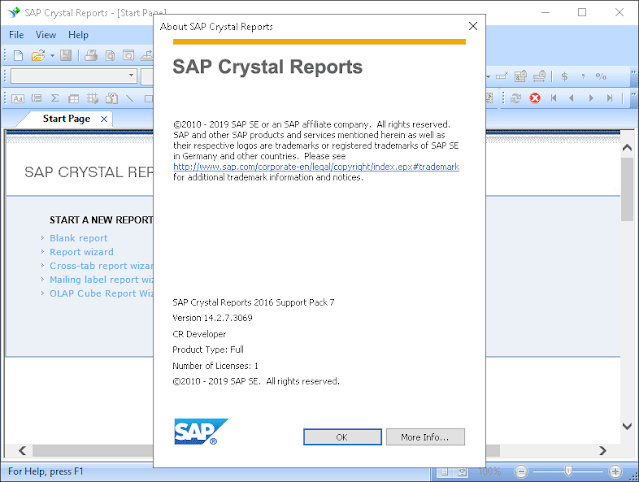Click the 'Number of Licenses: 1' text

(215, 366)
